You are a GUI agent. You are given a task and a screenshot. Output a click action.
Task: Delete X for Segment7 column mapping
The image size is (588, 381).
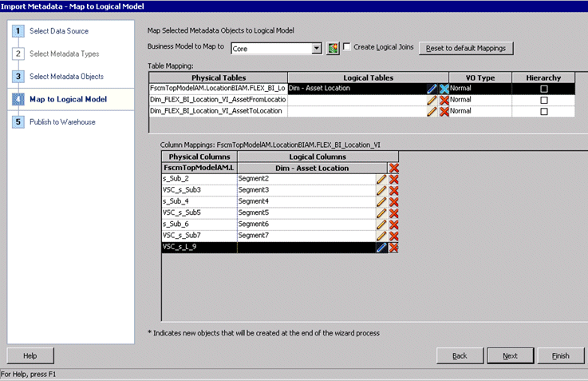394,236
